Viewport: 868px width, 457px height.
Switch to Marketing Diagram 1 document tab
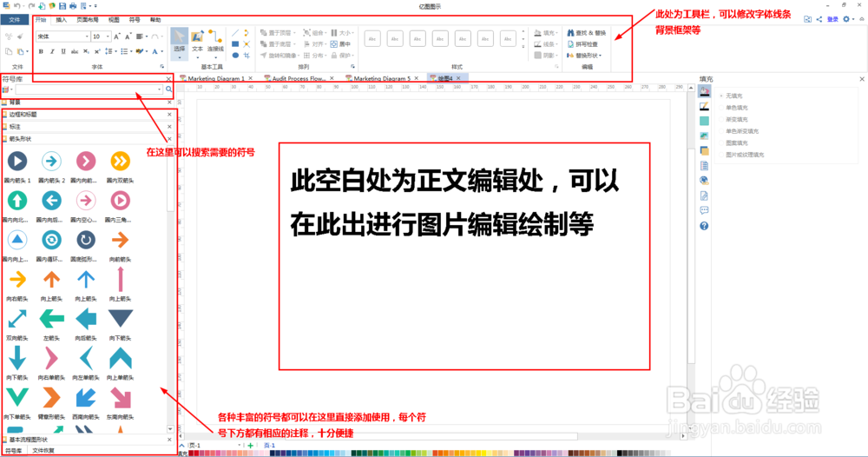tap(216, 78)
